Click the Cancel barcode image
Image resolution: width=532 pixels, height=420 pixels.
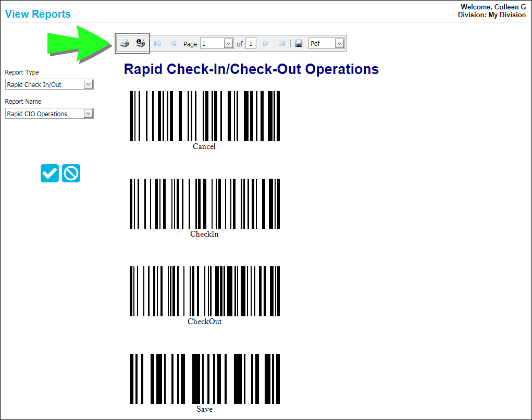pyautogui.click(x=205, y=116)
